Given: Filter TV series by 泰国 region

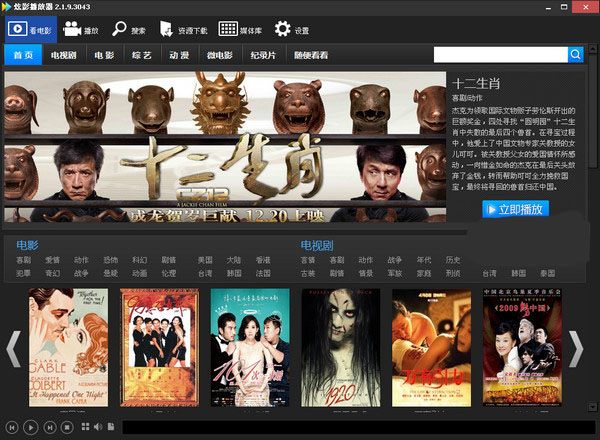Looking at the screenshot, I should tap(548, 273).
